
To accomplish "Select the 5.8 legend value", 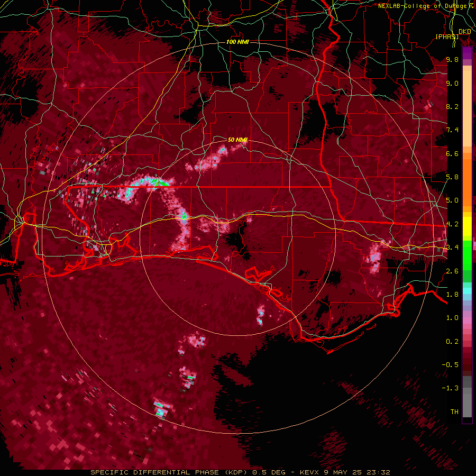I will coord(452,177).
